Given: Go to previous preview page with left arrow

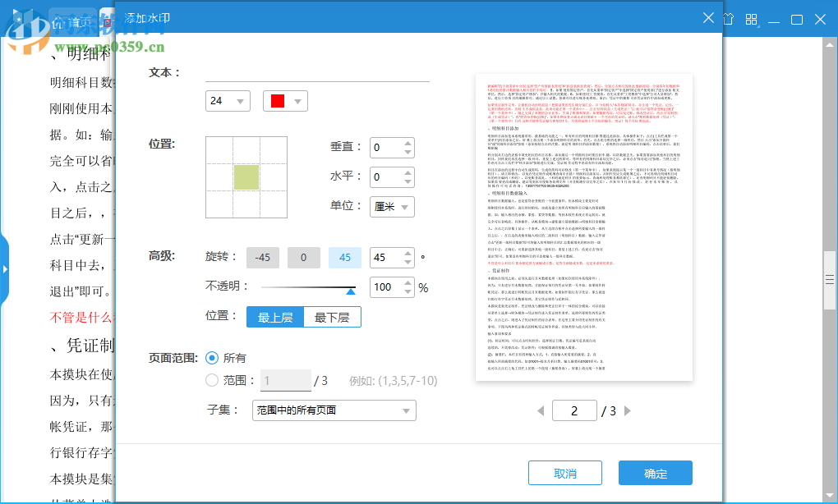Looking at the screenshot, I should click(541, 411).
